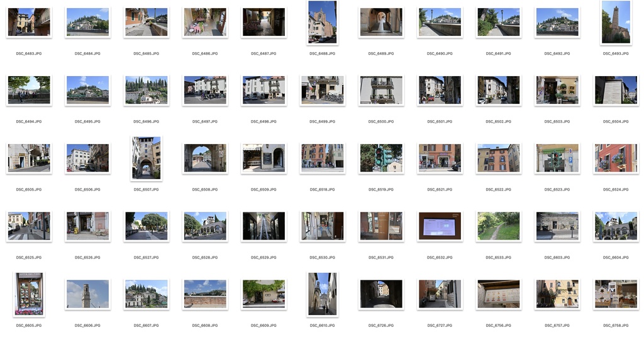Select the tower photo DSC_6493.JPG thumbnail
This screenshot has height=337, width=644.
(616, 22)
